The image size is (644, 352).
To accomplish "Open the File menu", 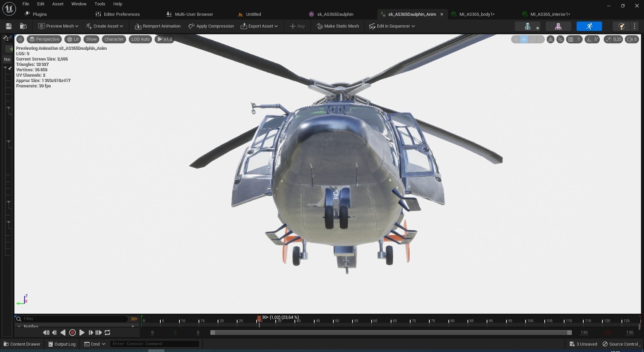I will pos(26,4).
